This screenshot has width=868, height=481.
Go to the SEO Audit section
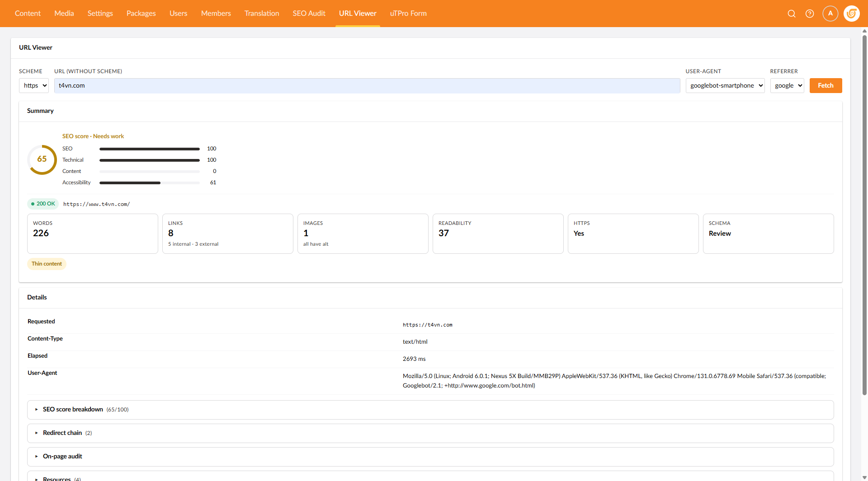[x=309, y=14]
